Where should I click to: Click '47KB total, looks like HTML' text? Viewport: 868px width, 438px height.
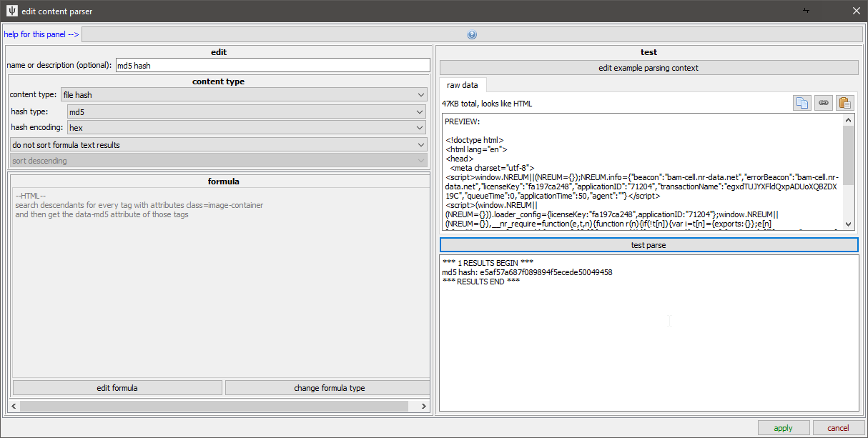coord(487,104)
